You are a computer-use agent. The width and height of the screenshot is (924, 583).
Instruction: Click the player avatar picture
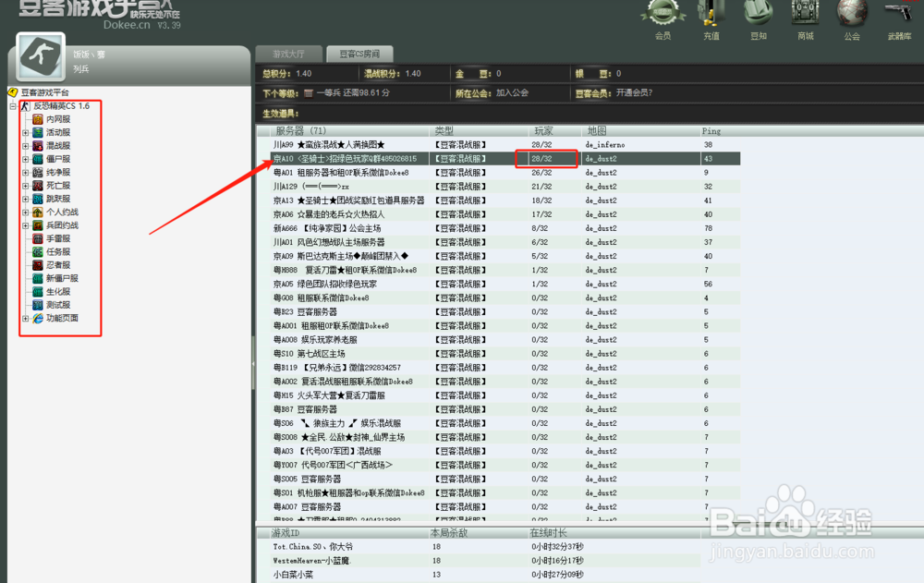[x=41, y=56]
